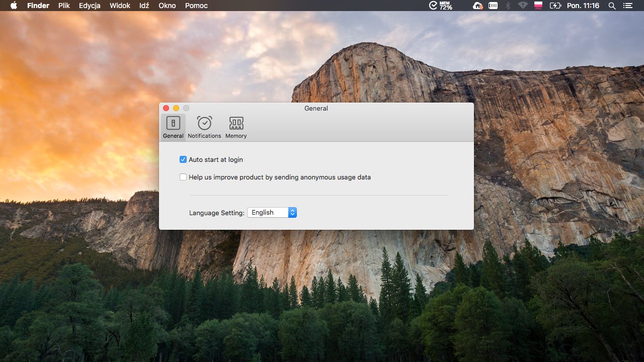Click the battery-like memory bars icon

pos(493,6)
